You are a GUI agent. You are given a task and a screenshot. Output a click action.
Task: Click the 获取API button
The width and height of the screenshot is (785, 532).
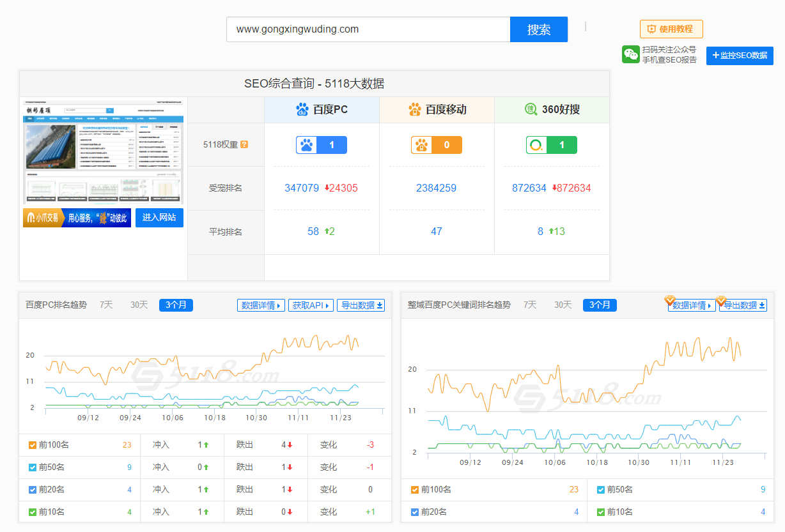[311, 305]
